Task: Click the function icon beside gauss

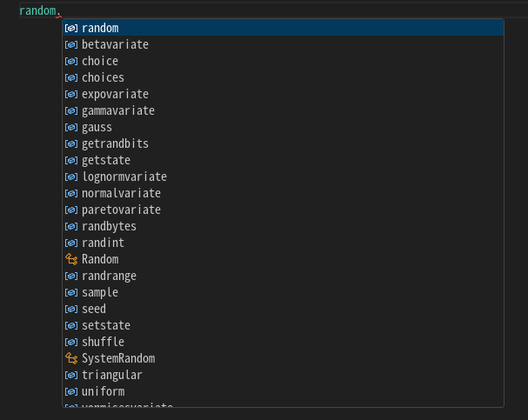Action: (x=71, y=127)
